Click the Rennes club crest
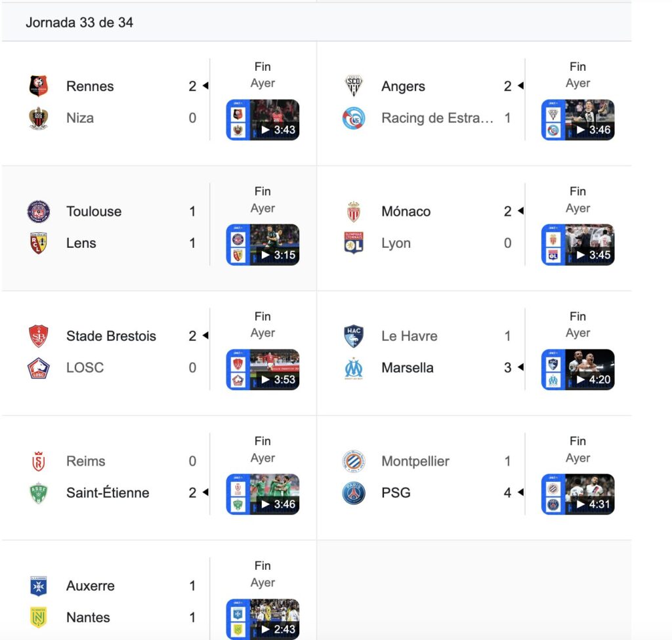The height and width of the screenshot is (640, 672). click(39, 86)
